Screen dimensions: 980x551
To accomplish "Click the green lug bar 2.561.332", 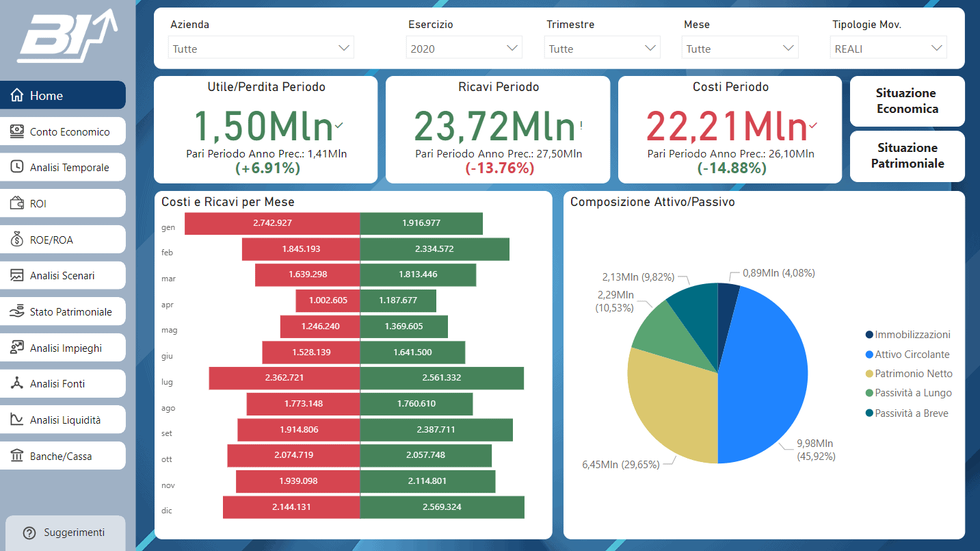I will pos(442,378).
